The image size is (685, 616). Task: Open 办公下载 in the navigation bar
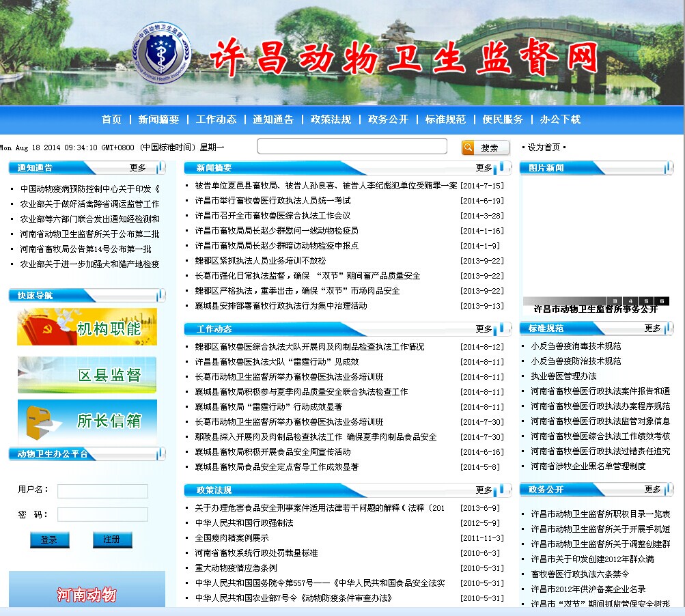[x=560, y=120]
